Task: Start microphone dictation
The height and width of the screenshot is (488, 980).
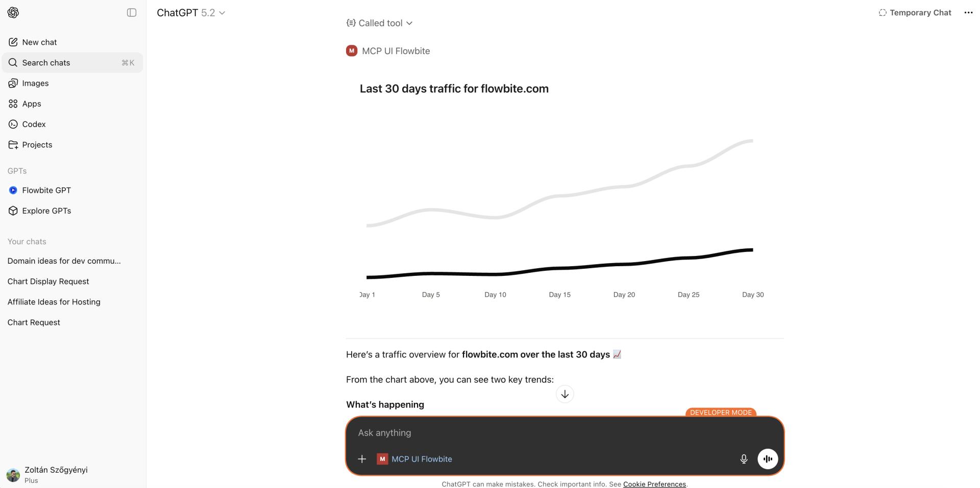Action: coord(744,459)
